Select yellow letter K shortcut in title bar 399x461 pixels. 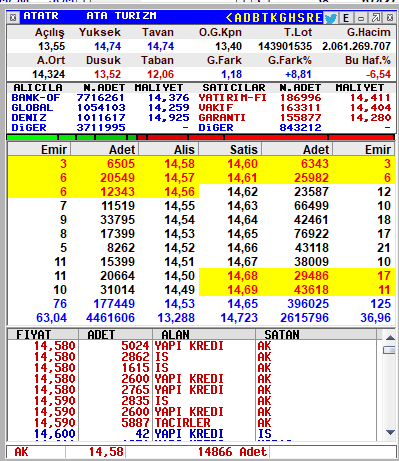pos(274,18)
